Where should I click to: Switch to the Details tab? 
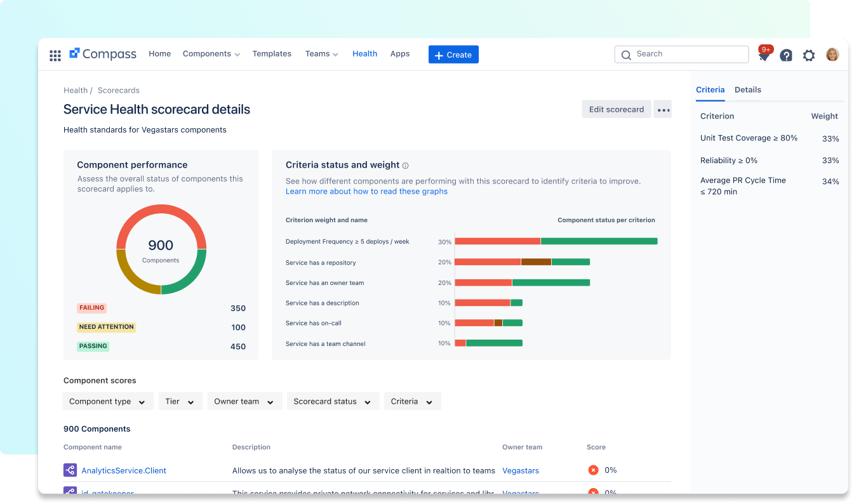(x=748, y=90)
